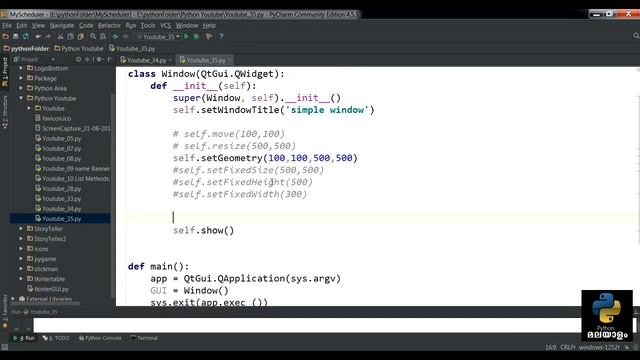The height and width of the screenshot is (360, 640).
Task: Switch to the Youtube_34.py editor tab
Action: click(x=146, y=60)
